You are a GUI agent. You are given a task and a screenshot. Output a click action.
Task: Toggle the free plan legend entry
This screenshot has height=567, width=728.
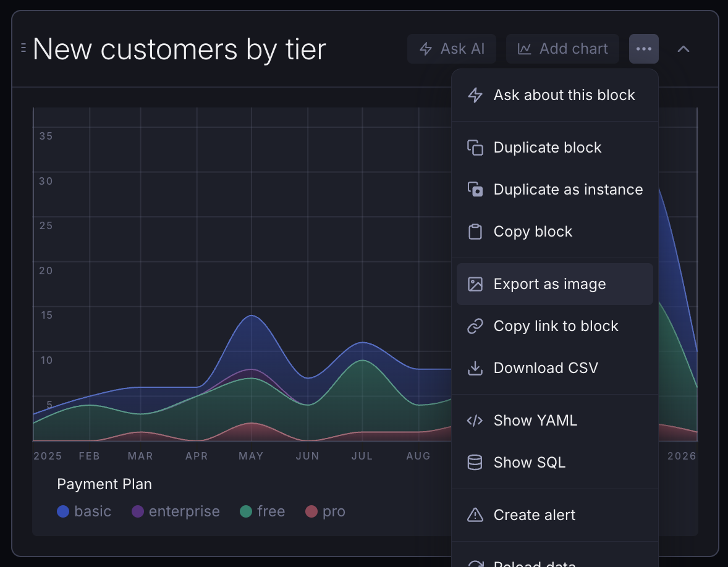263,511
